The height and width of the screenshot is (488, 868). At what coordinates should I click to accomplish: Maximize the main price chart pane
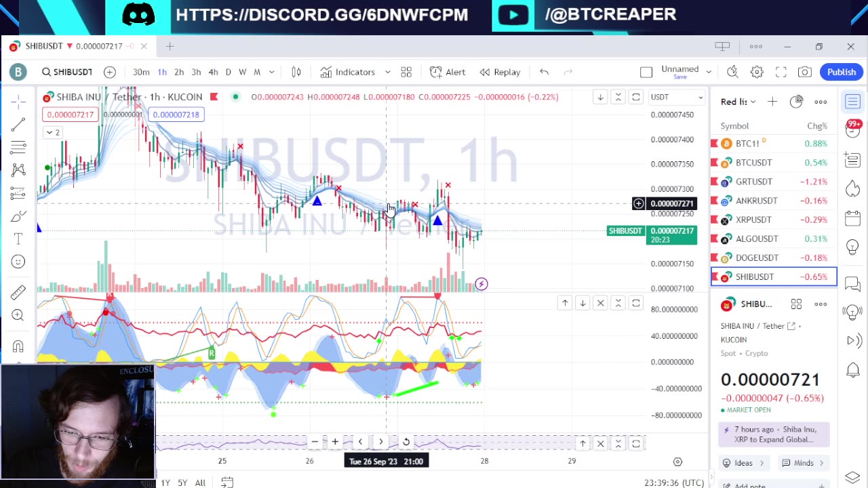point(635,97)
